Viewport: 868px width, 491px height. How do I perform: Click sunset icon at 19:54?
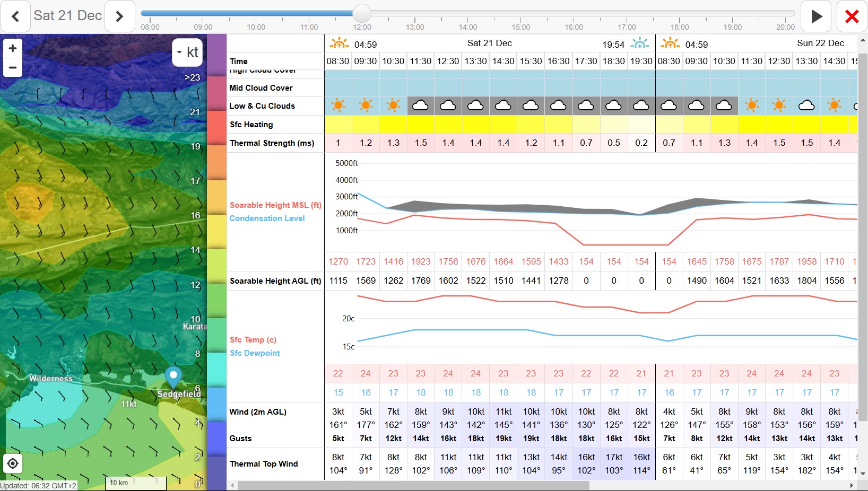[640, 43]
